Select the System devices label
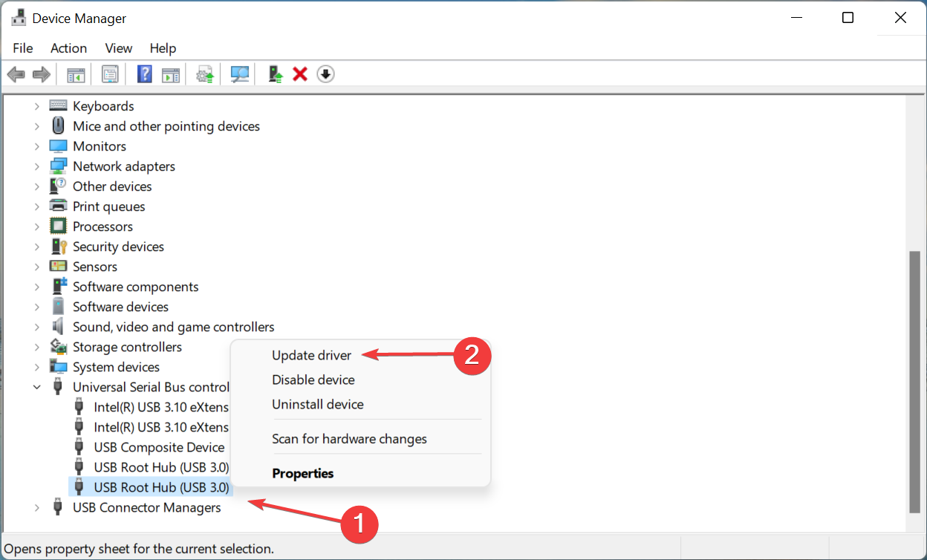The image size is (927, 560). [x=116, y=366]
